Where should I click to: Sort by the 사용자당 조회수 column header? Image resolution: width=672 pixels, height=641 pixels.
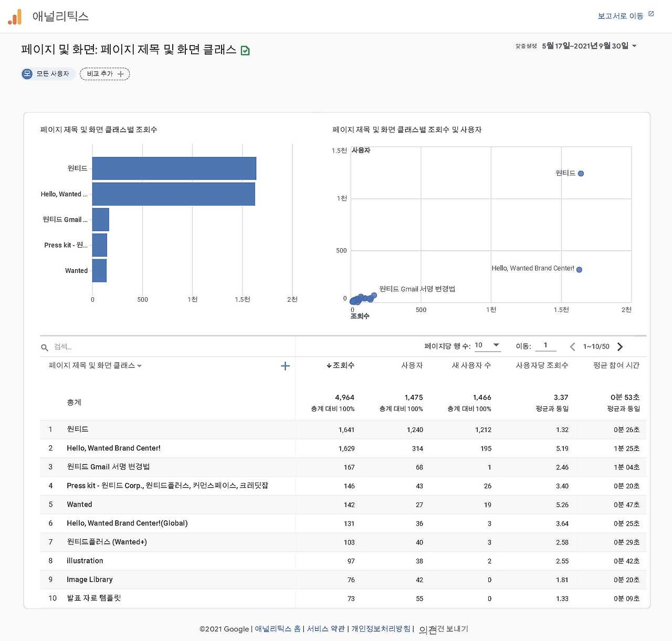pos(542,365)
